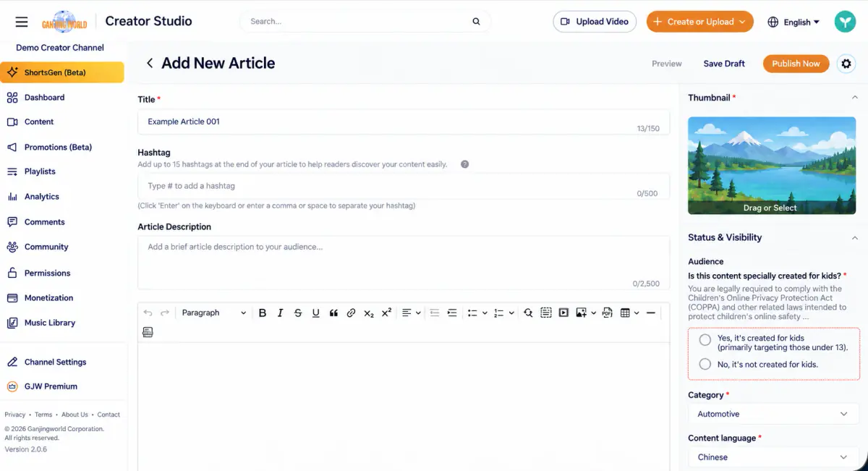Collapse the Thumbnail section

click(854, 98)
